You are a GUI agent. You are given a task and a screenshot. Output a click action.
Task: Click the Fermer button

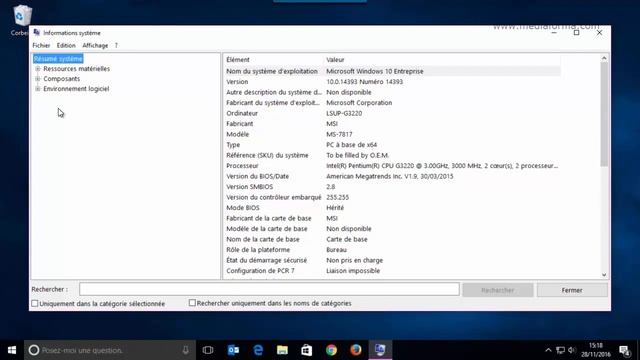[572, 290]
